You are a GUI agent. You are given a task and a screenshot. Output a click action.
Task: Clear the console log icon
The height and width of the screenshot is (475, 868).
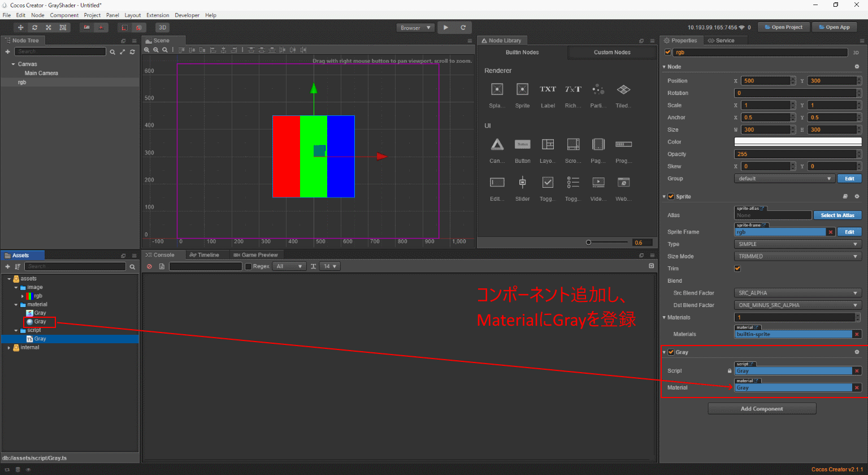(149, 266)
